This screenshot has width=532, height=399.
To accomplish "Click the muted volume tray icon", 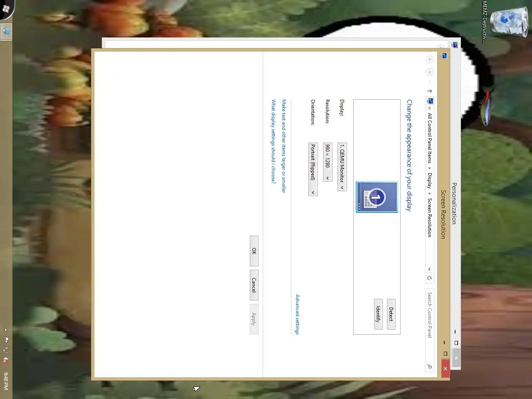I will tap(5, 360).
